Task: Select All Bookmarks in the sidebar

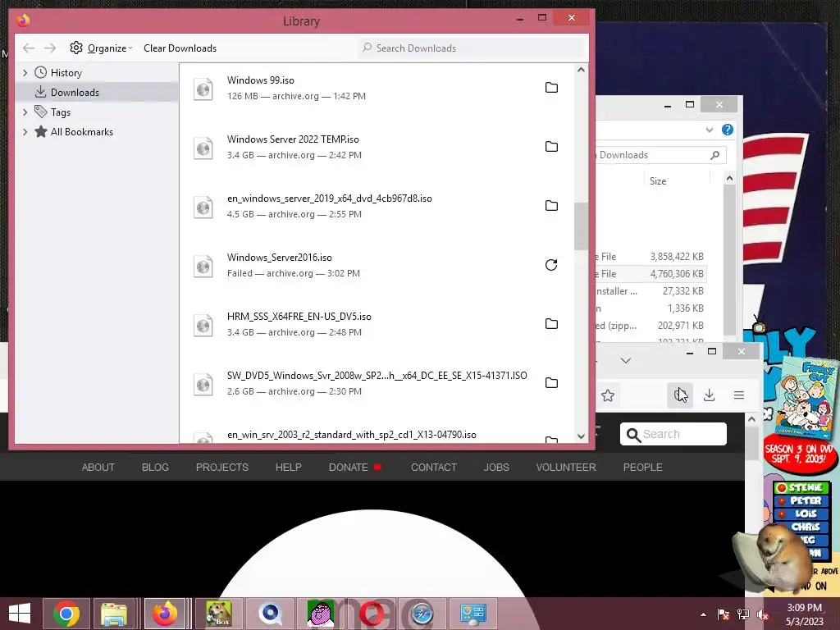Action: 81,132
